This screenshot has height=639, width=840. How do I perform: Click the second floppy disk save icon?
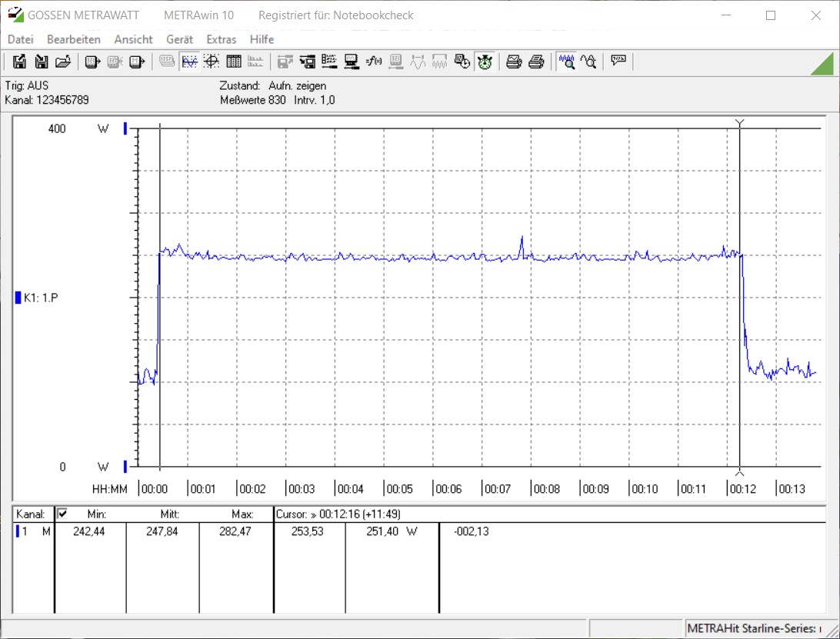coord(42,62)
